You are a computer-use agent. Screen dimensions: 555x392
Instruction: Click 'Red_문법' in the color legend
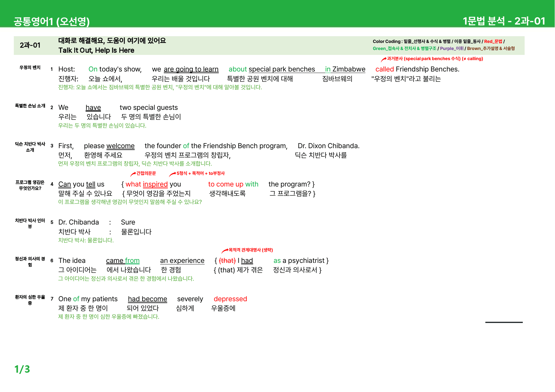coord(493,41)
